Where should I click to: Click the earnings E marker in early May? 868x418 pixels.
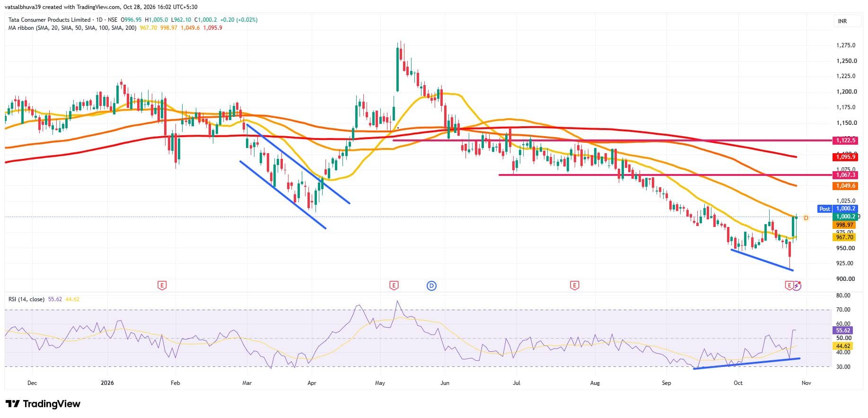coord(394,285)
